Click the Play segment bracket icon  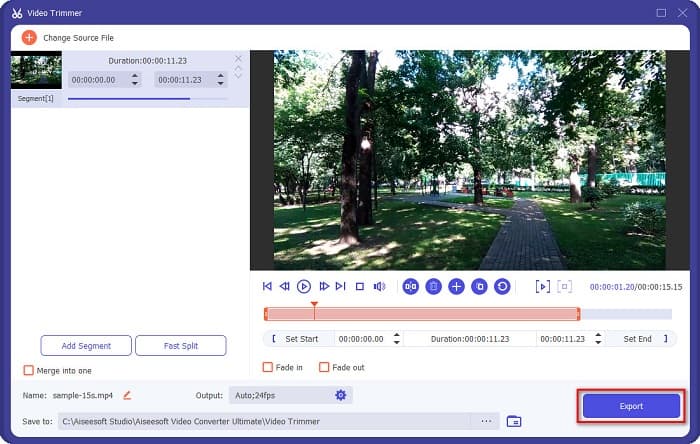point(543,286)
